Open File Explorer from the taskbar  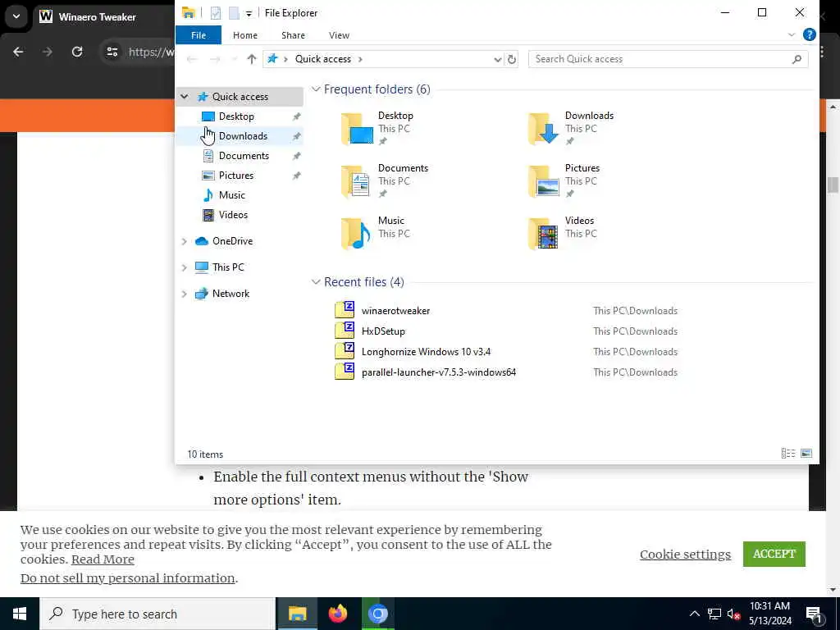(297, 614)
